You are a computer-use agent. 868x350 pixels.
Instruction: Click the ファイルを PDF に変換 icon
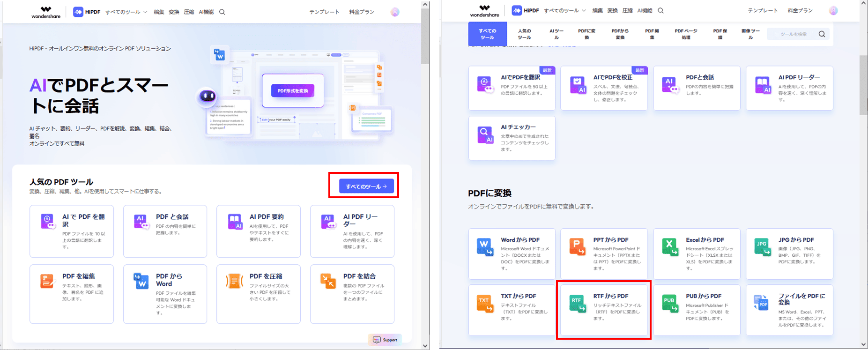point(761,302)
